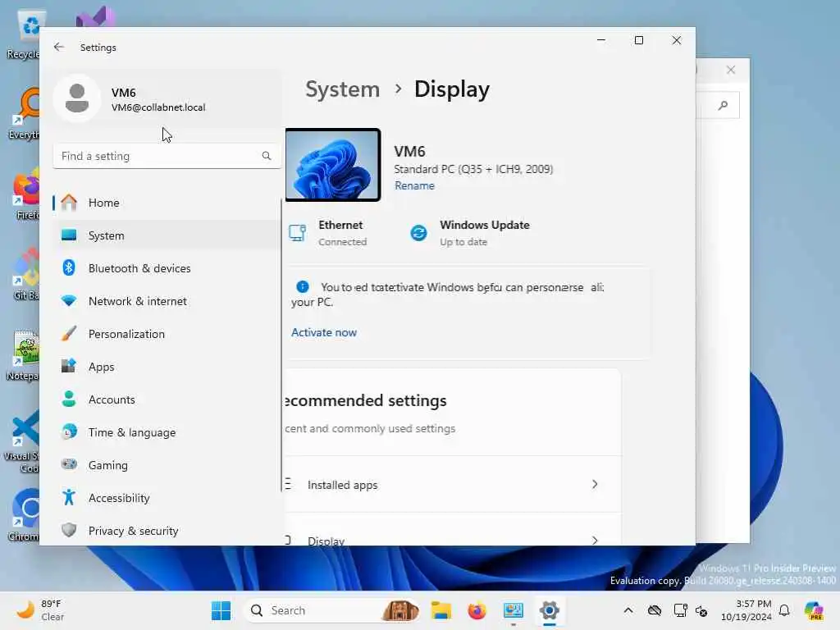Open Time & language settings

pos(167,431)
